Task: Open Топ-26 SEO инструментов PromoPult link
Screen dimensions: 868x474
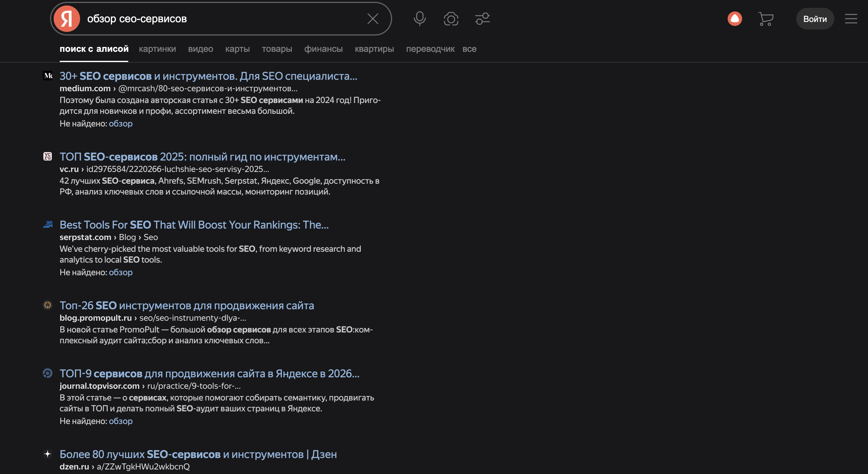Action: [x=187, y=306]
